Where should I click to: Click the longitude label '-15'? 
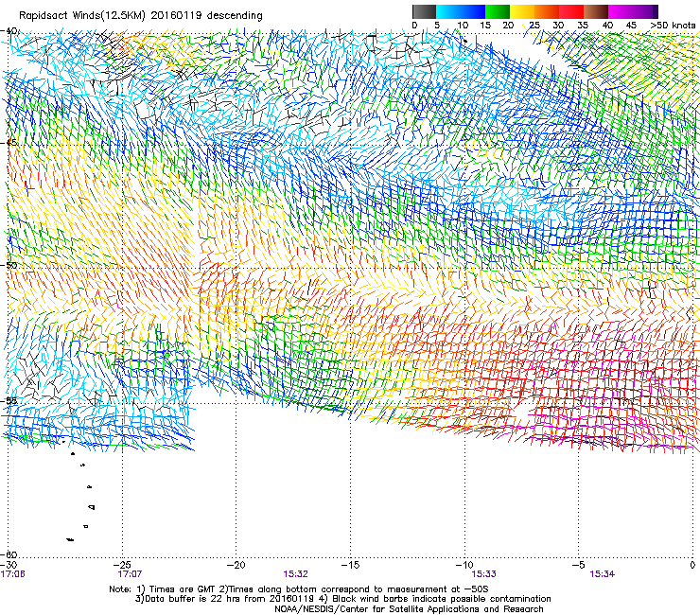pos(350,565)
